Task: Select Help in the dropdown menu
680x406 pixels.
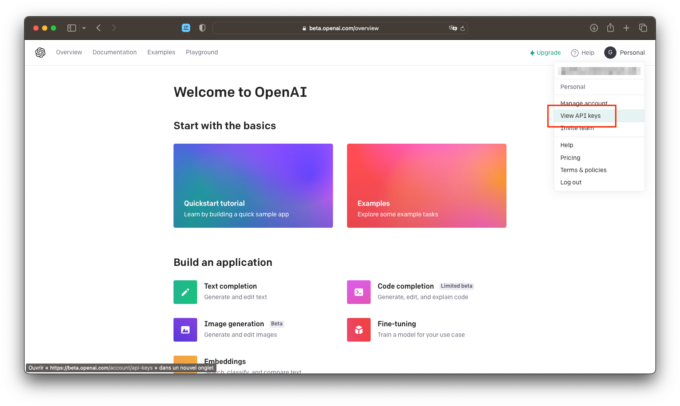Action: [566, 145]
